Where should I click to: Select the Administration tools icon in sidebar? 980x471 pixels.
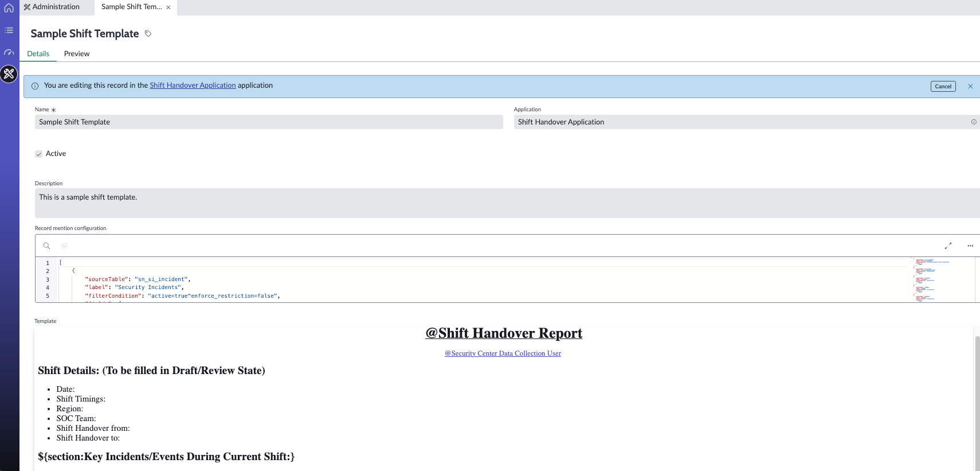click(x=9, y=74)
